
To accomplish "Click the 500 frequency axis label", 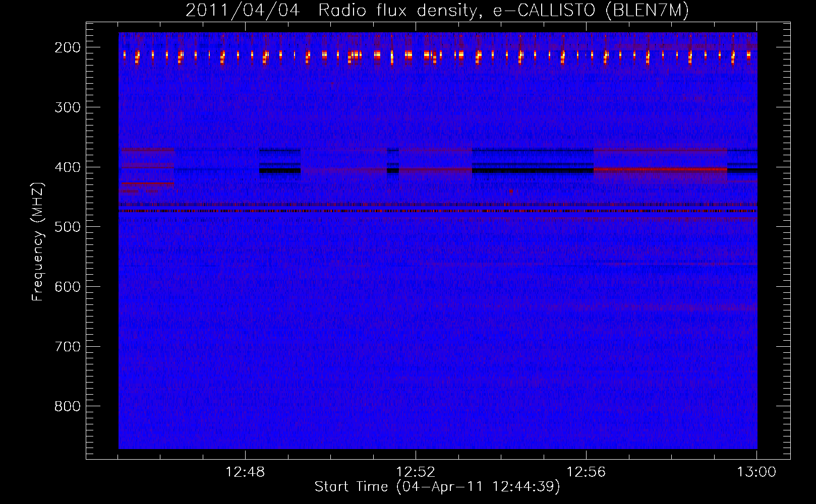I will [67, 227].
